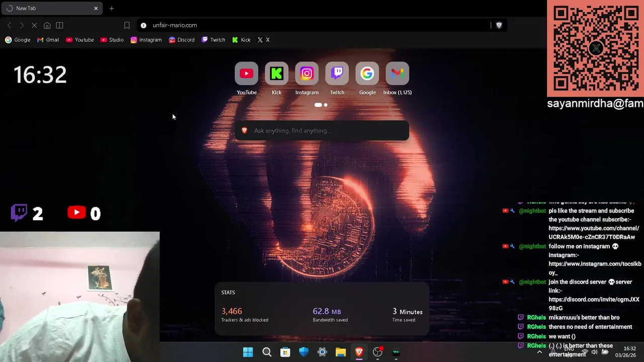Click the 3 Minutes time saved stat

(x=407, y=315)
